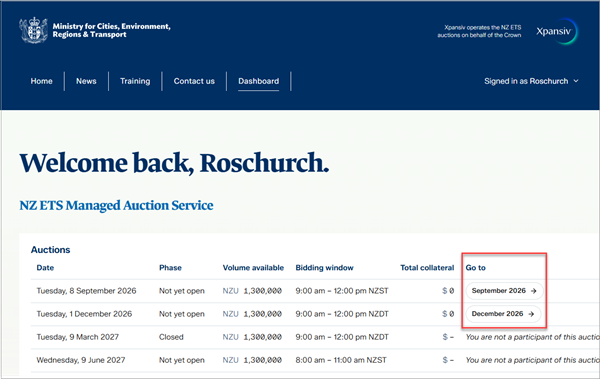This screenshot has height=379, width=600.
Task: Select the Dashboard nav item
Action: coord(259,81)
